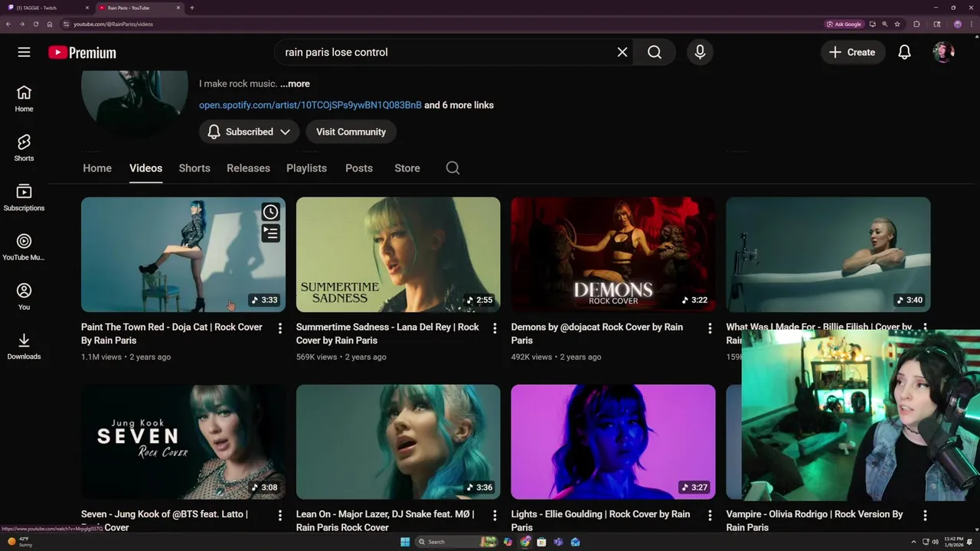Open Downloads in the sidebar
Image resolution: width=980 pixels, height=551 pixels.
tap(24, 347)
